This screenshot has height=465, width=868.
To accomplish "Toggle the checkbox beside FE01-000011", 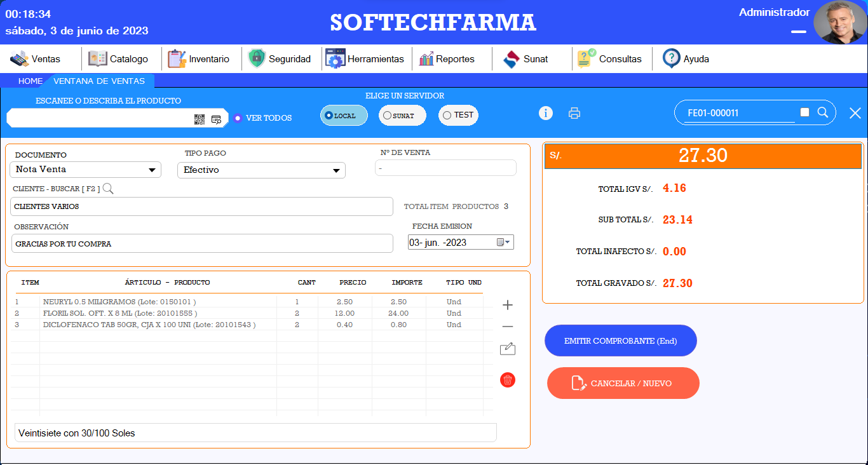I will click(805, 112).
